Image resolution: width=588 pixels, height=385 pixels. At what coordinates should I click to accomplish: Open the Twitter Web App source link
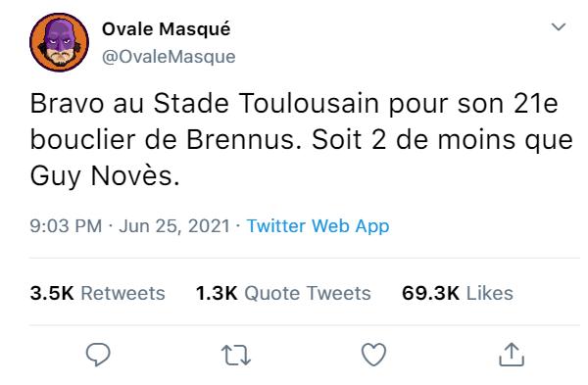point(318,226)
